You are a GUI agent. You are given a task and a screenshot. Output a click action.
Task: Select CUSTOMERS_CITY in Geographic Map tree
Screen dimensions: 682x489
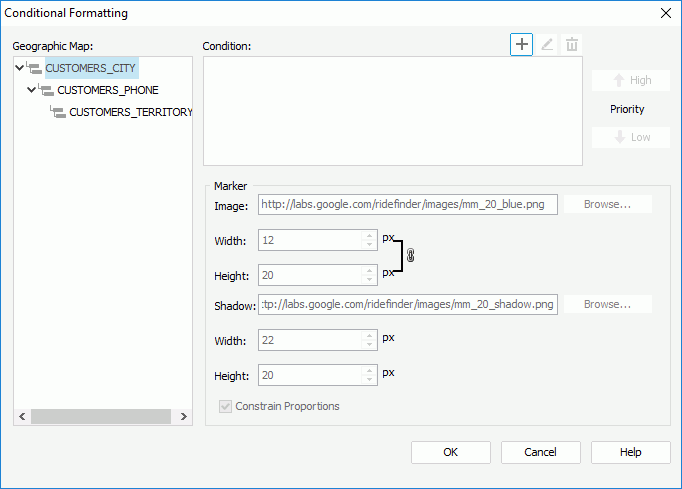pos(90,68)
